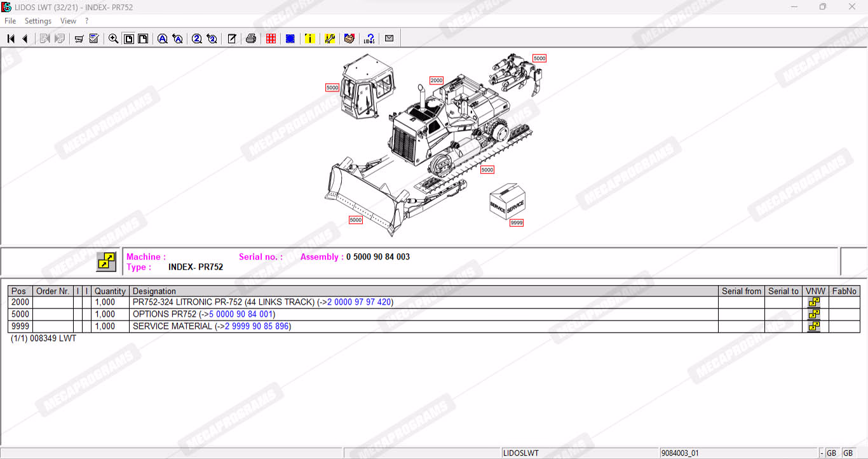Click the Pos column header

(20, 291)
